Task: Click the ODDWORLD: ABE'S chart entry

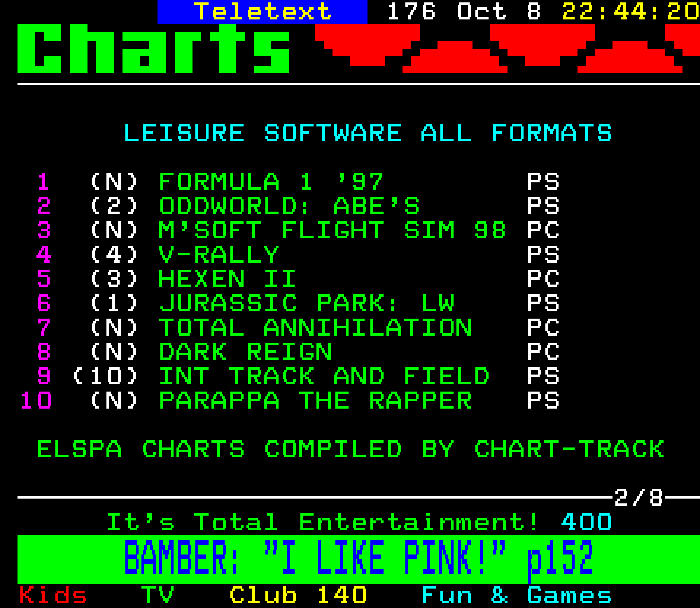Action: point(290,206)
